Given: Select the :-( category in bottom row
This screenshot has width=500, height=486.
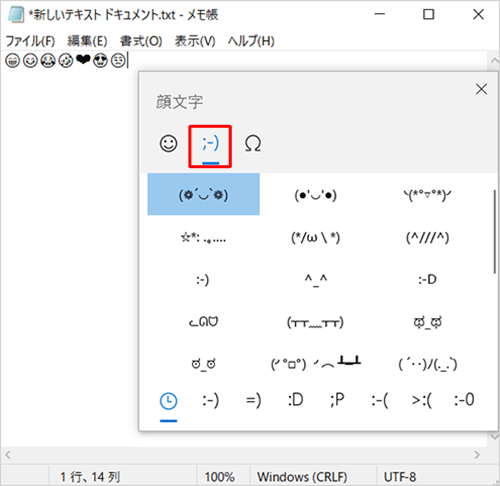Looking at the screenshot, I should pos(380,400).
